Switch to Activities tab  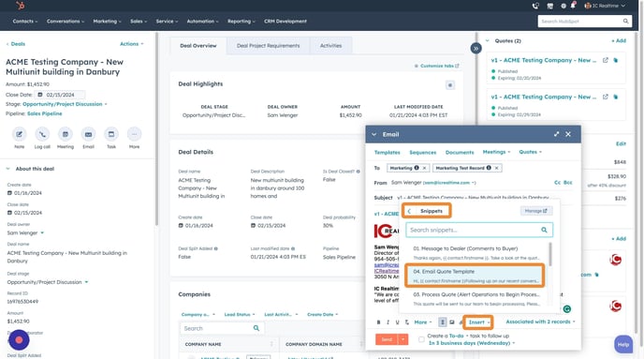330,46
